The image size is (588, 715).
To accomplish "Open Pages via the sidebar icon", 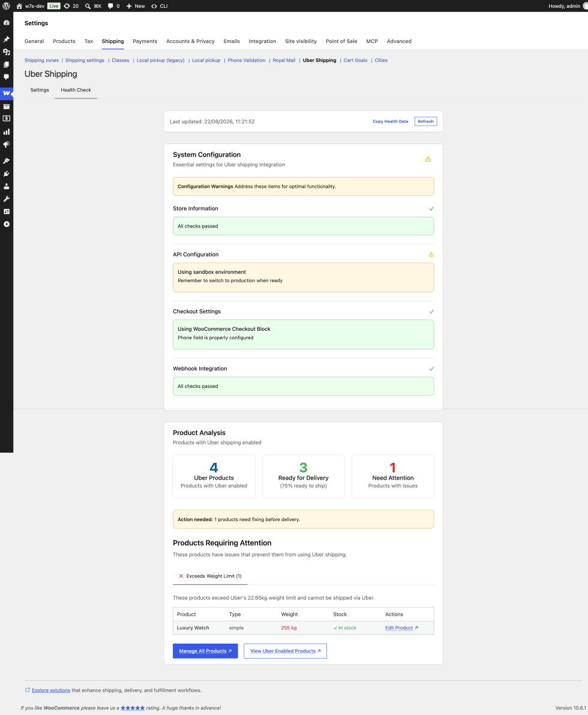I will click(x=7, y=64).
